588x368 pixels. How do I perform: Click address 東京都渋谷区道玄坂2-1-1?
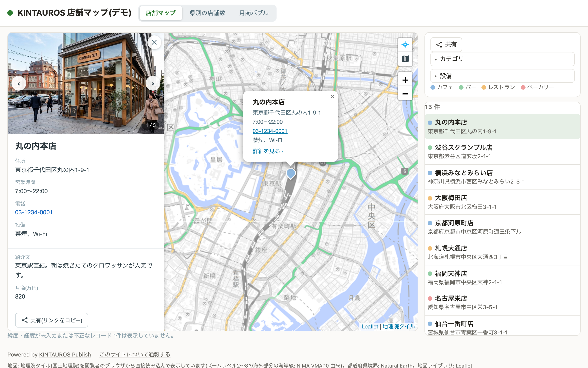pyautogui.click(x=459, y=156)
